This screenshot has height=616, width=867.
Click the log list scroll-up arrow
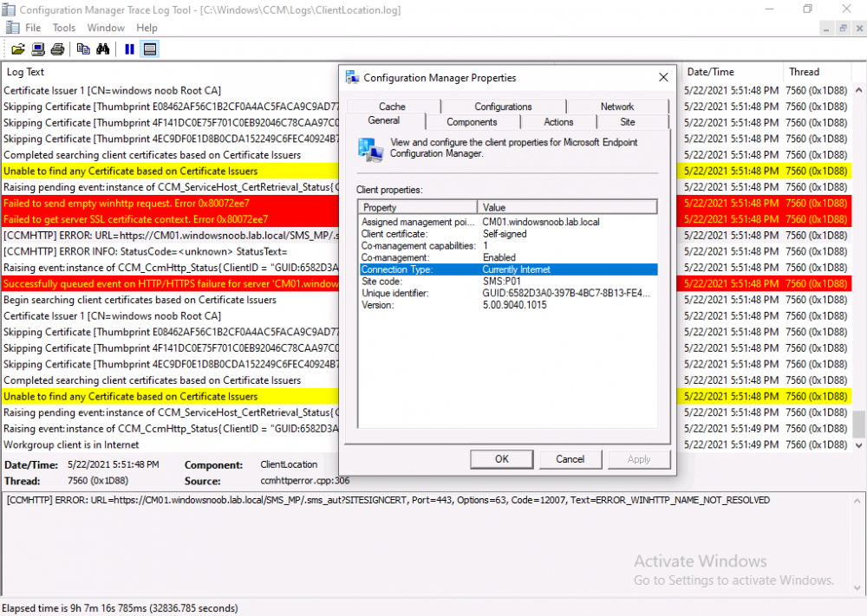(858, 90)
